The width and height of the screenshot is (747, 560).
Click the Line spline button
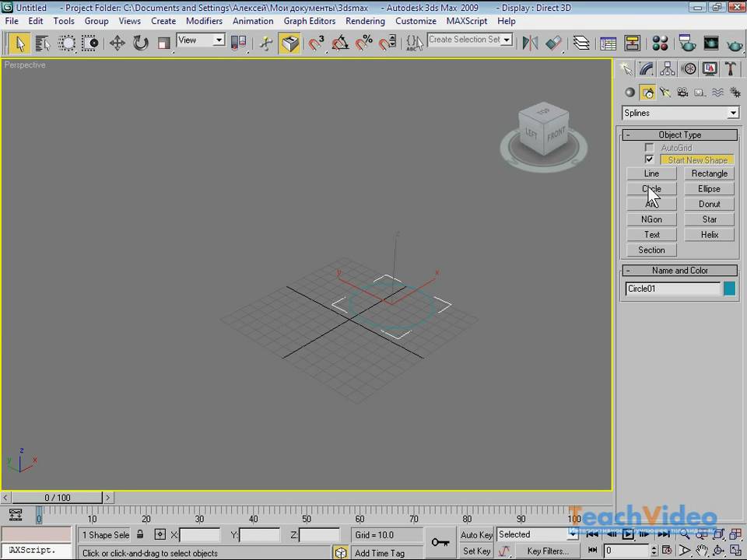[x=651, y=173]
